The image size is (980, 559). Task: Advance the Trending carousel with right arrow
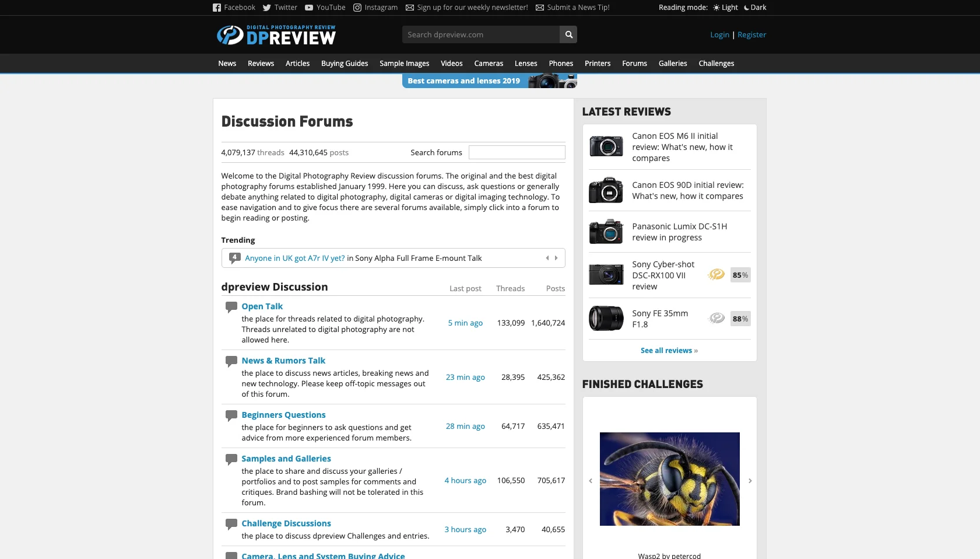pos(557,258)
